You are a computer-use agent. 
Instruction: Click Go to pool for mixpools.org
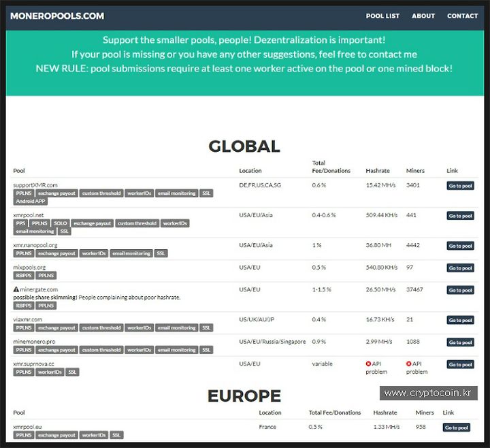[x=460, y=268]
